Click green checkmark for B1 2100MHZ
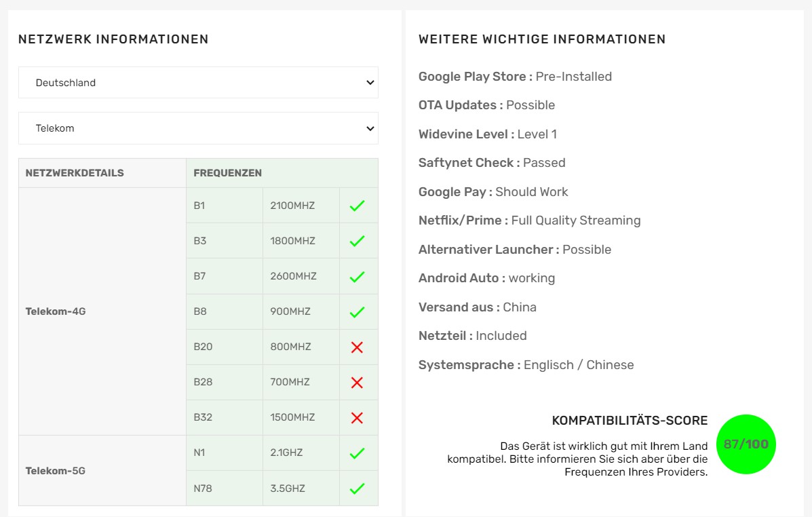 (357, 206)
